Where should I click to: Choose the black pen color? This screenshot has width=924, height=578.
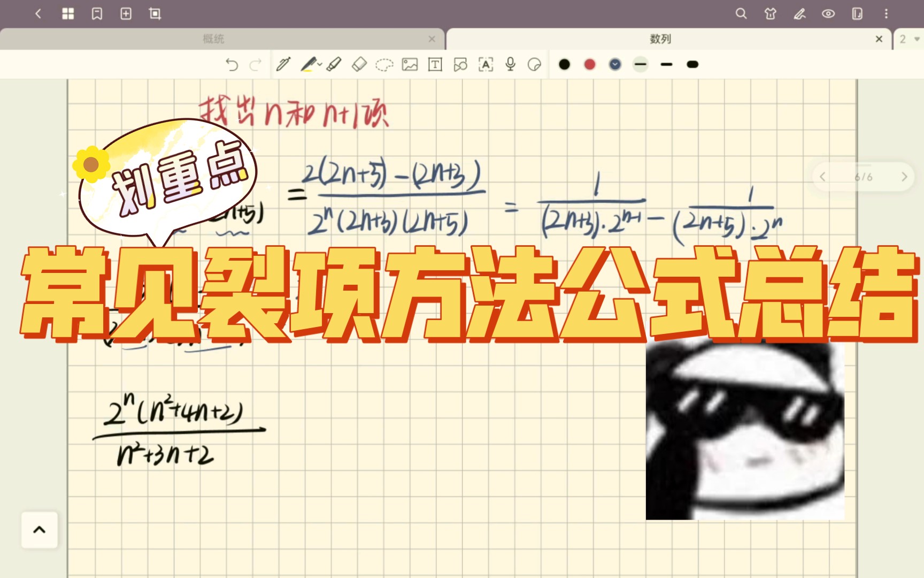point(564,65)
